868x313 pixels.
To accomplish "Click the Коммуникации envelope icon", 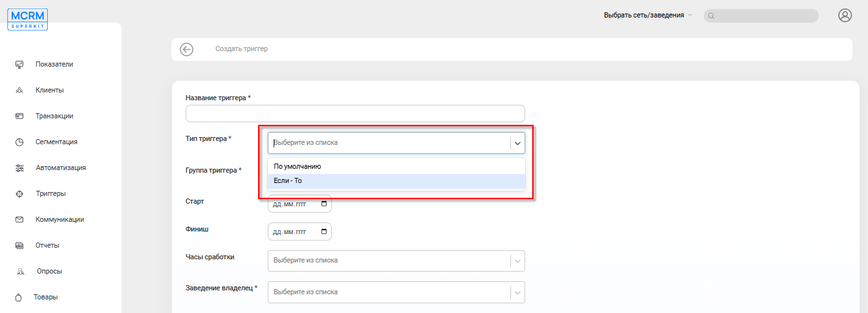I will point(19,219).
